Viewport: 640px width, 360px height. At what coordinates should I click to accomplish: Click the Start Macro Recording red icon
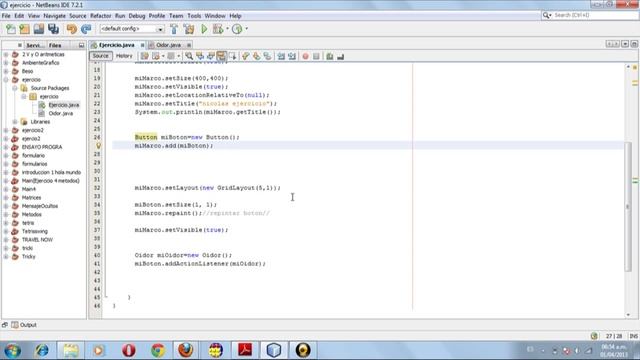305,56
